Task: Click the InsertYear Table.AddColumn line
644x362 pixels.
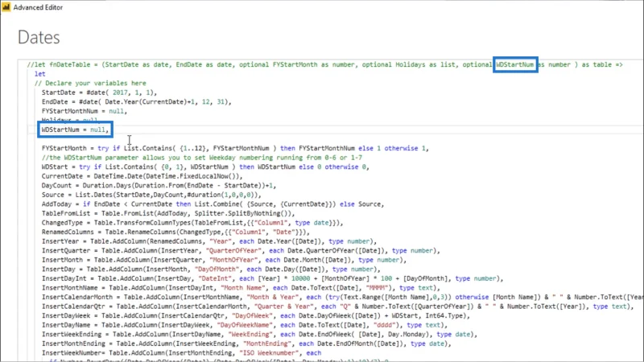Action: pos(209,241)
